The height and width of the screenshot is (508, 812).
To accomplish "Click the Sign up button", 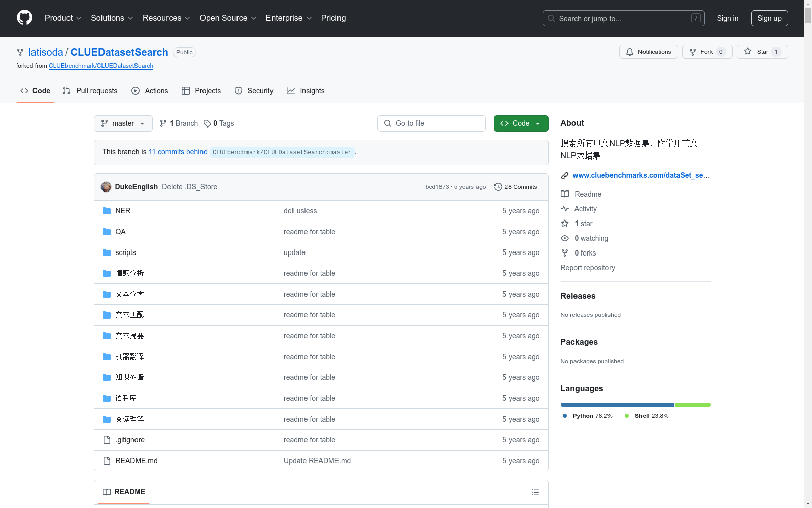I will click(x=769, y=18).
